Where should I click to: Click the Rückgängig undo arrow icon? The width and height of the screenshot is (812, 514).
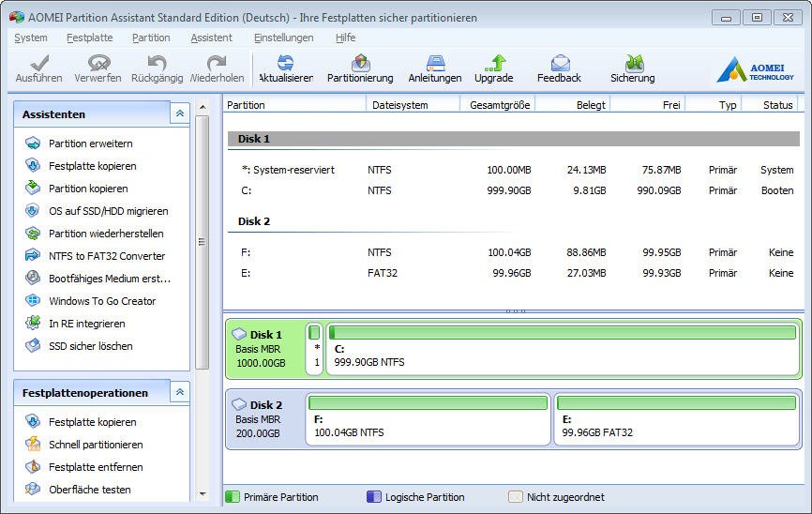(x=157, y=63)
